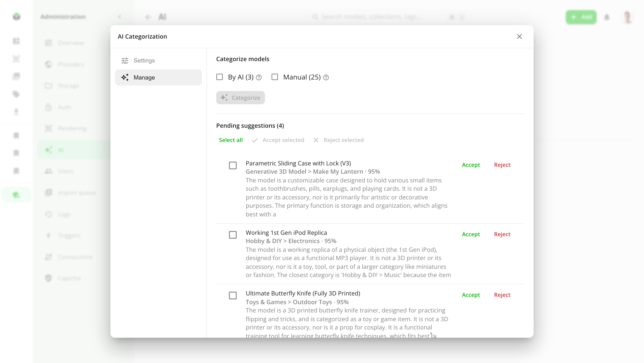Open the user avatar in background header

627,17
